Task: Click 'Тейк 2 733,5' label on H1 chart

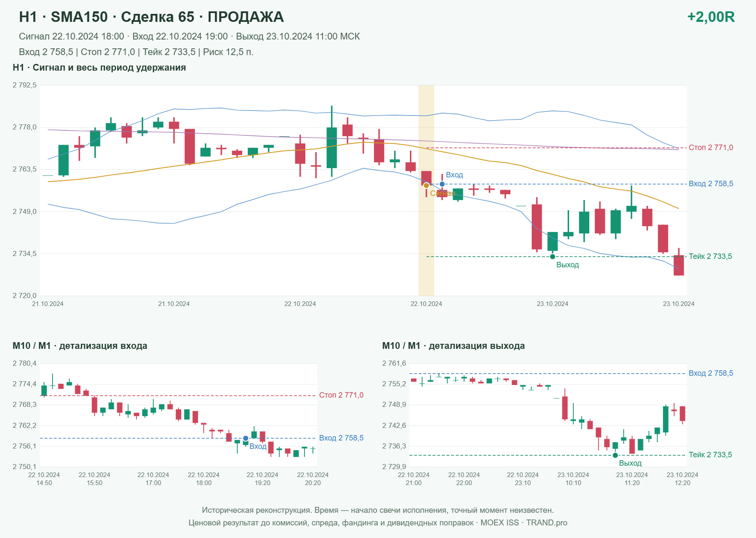Action: [x=710, y=256]
